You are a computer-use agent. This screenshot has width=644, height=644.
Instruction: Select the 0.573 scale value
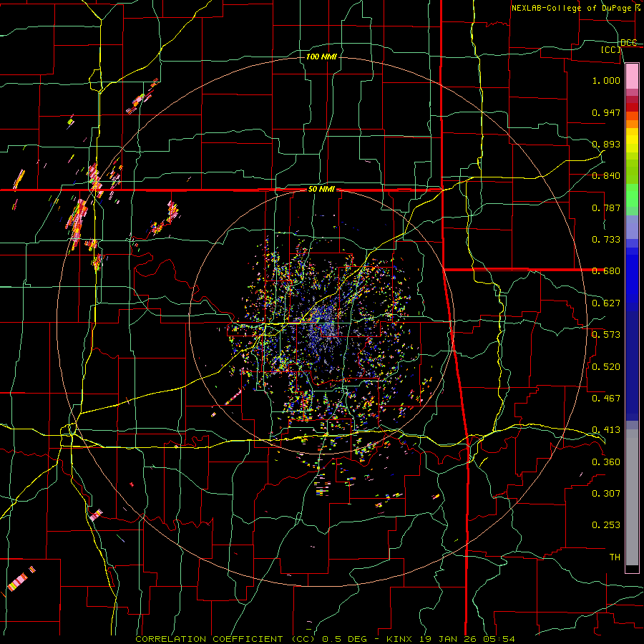tap(606, 335)
